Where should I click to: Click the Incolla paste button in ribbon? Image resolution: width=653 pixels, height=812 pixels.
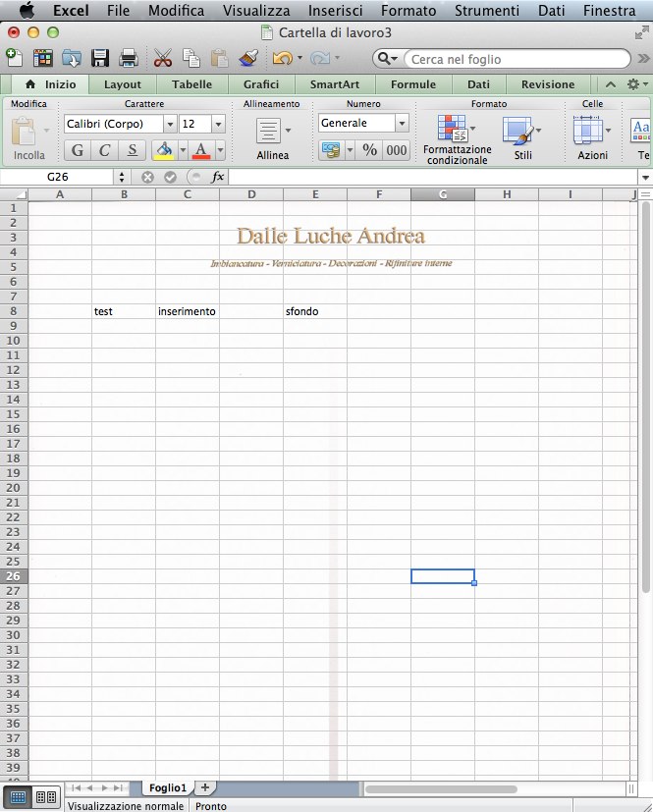(x=29, y=137)
